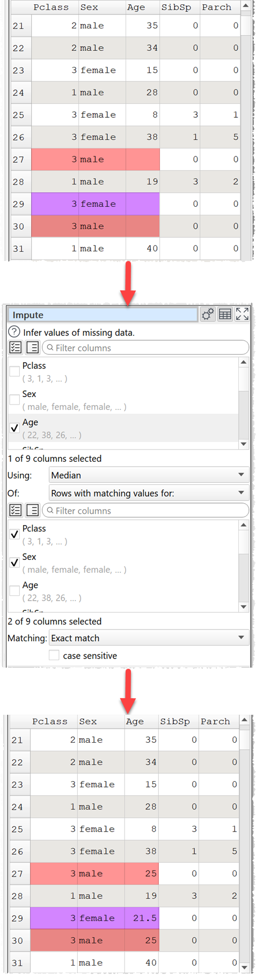The height and width of the screenshot is (980, 256).
Task: Click uncheck-all icon above matching columns list
Action: pyautogui.click(x=32, y=511)
